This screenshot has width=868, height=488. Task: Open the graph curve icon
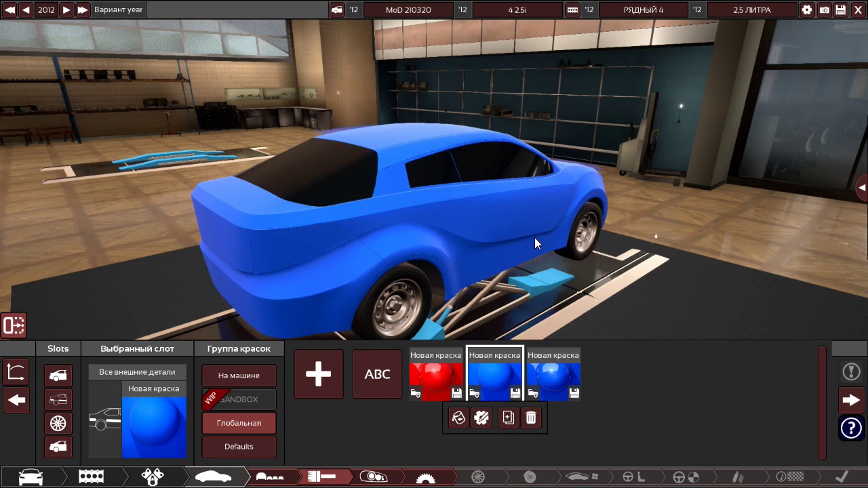click(x=16, y=372)
